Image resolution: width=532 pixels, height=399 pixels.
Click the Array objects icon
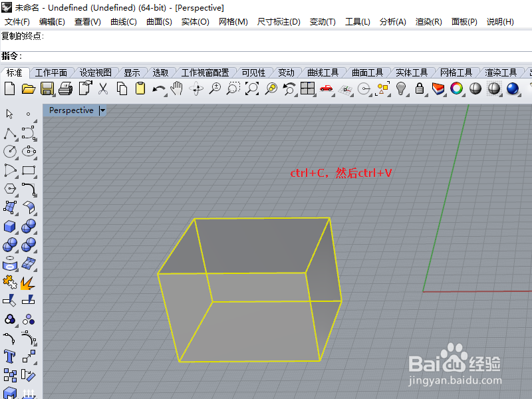click(10, 375)
